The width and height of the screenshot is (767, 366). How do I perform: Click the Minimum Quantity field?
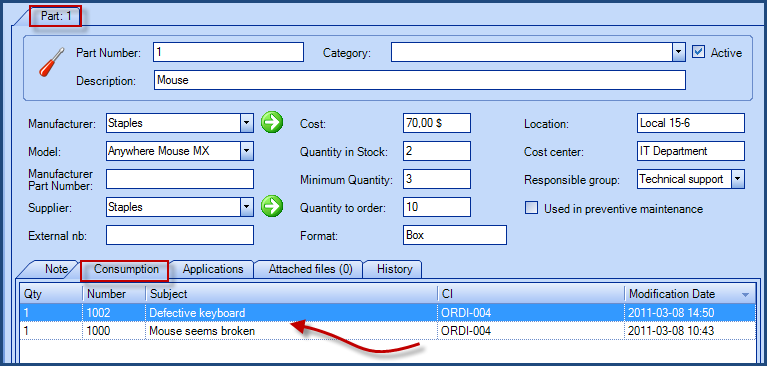[437, 179]
